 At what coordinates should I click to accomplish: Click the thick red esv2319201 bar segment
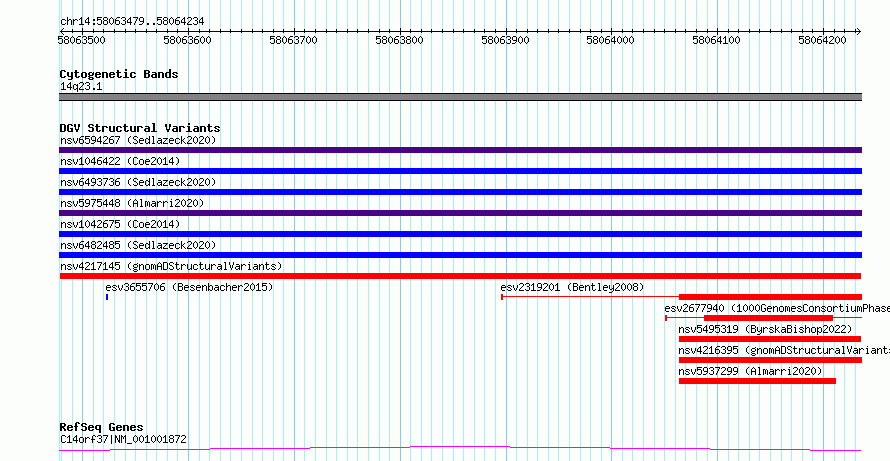click(x=770, y=297)
